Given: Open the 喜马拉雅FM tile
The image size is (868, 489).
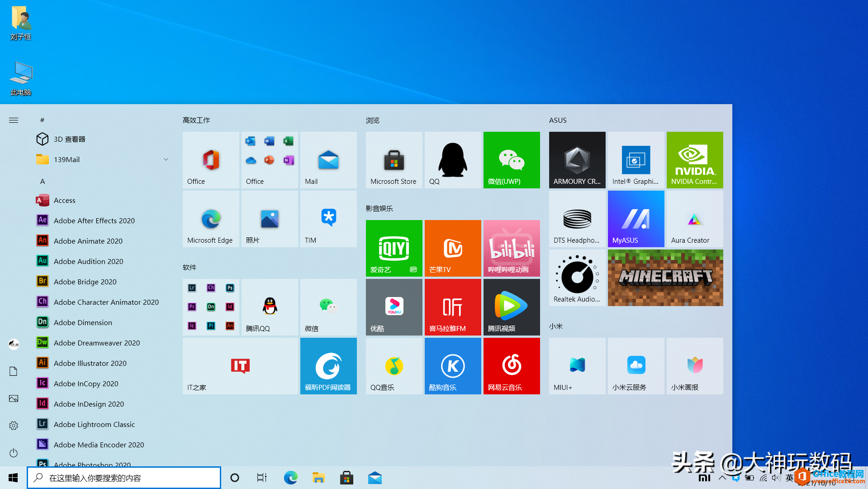Looking at the screenshot, I should coord(453,307).
